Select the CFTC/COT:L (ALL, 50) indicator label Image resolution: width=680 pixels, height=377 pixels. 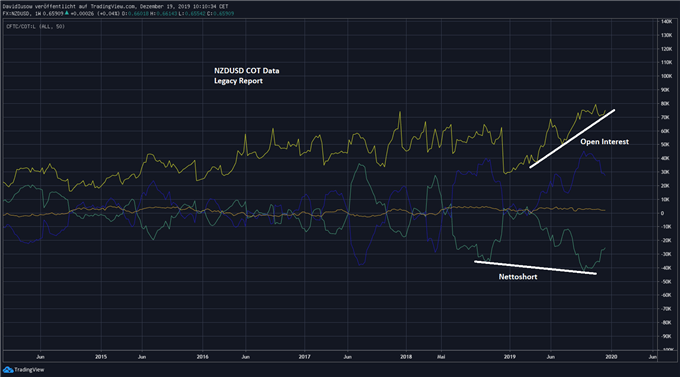35,26
